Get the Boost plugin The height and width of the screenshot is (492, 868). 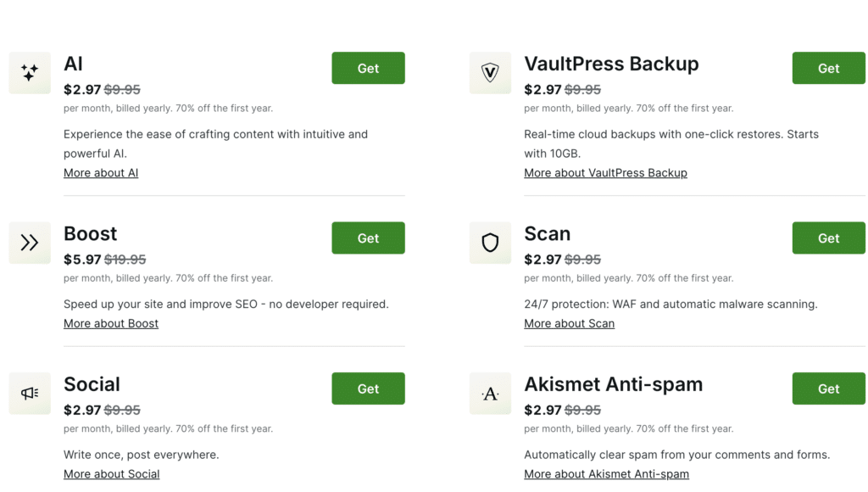(x=368, y=238)
